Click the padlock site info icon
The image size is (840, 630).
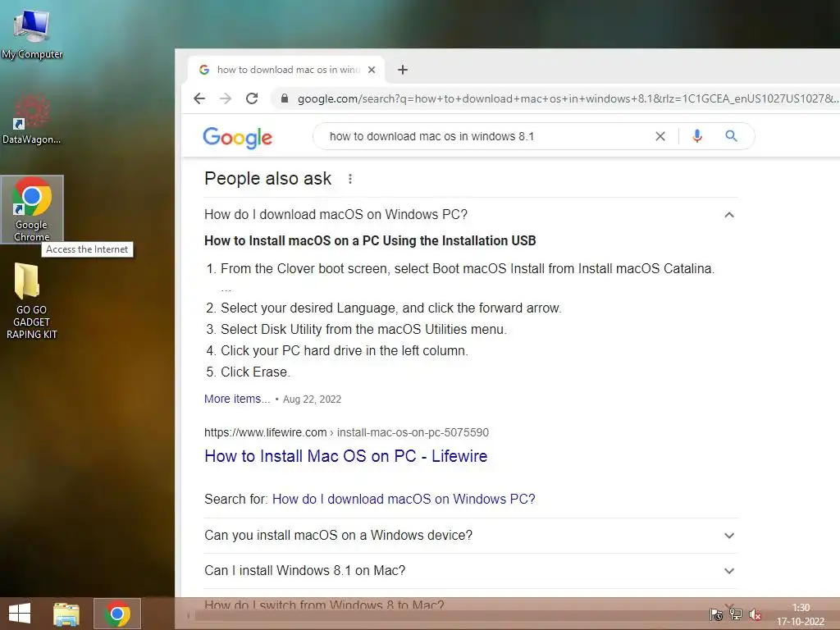coord(285,98)
